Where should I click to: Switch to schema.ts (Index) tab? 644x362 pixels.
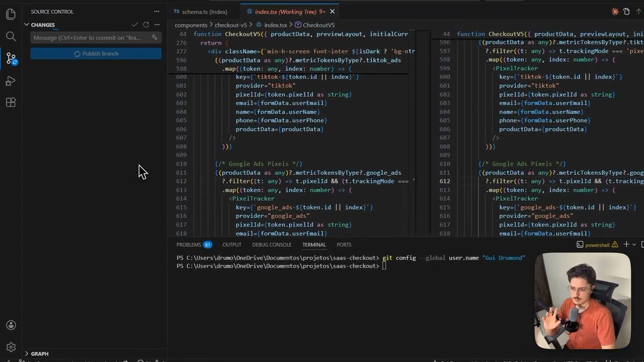[x=204, y=12]
